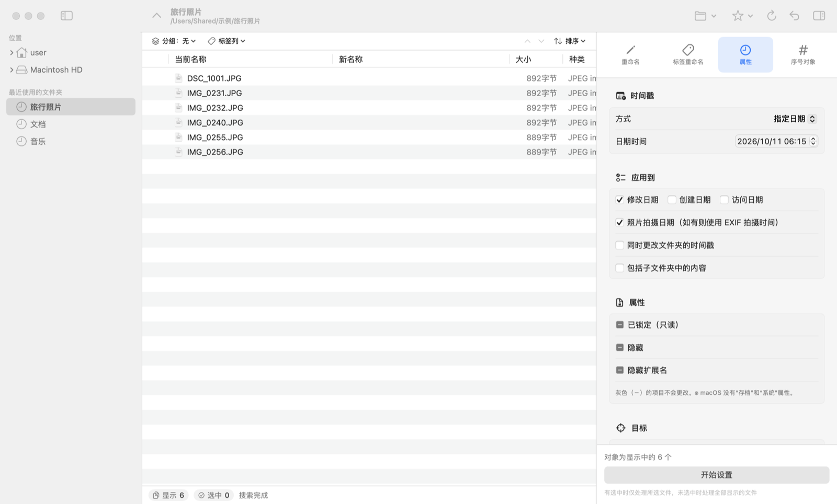Image resolution: width=837 pixels, height=504 pixels.
Task: Open the favorites star menu
Action: coord(742,16)
